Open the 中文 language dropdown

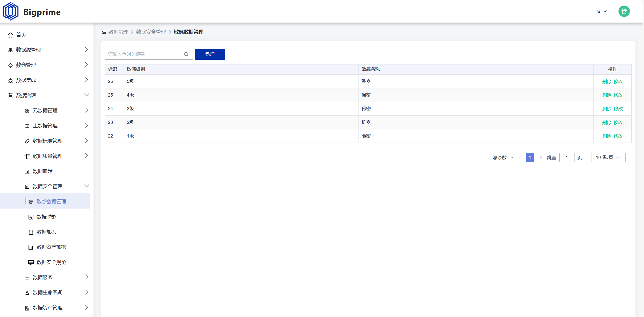point(599,11)
